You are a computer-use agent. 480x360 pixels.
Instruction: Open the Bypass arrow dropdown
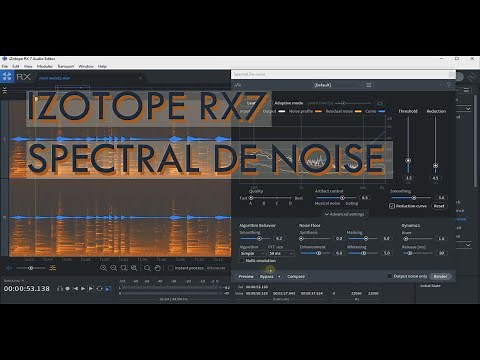tap(279, 276)
